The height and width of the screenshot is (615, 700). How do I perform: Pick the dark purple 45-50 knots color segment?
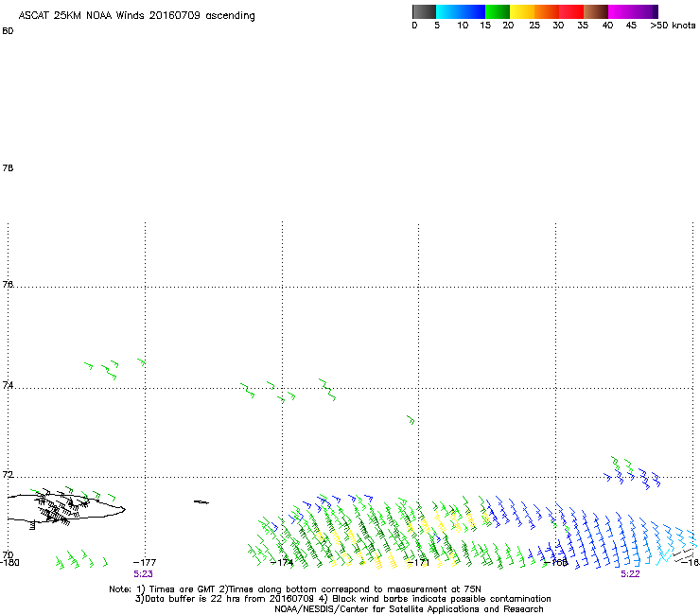click(645, 11)
